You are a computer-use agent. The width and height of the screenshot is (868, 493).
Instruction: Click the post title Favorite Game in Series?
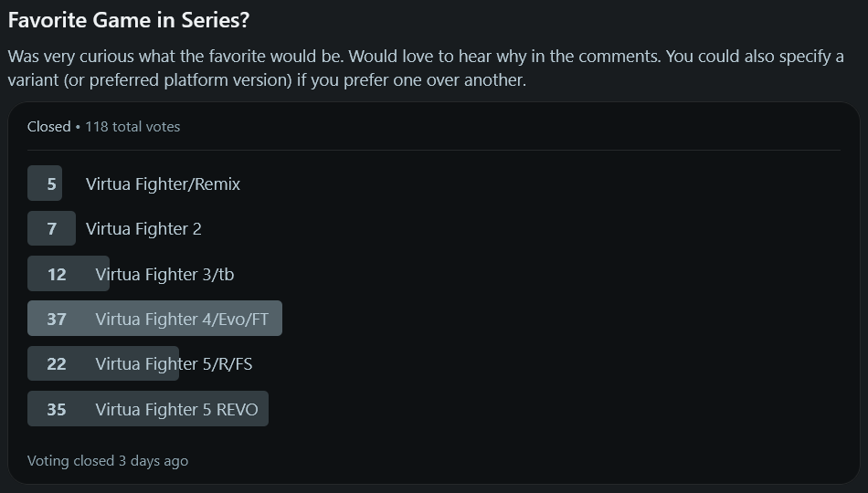pyautogui.click(x=129, y=19)
